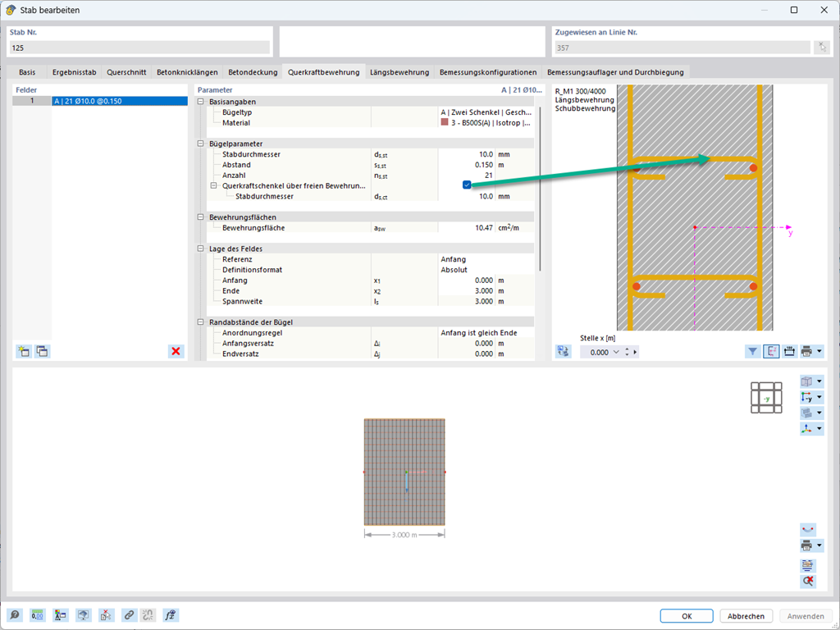Delete the selected field with red X

[176, 351]
